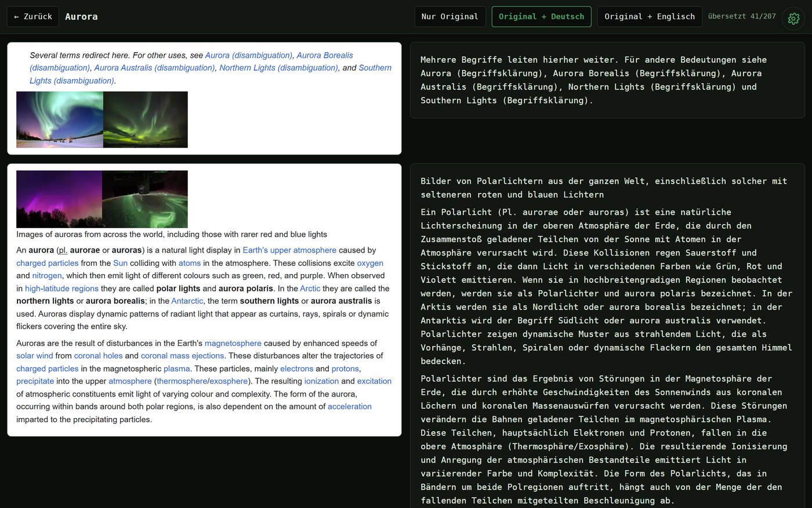
Task: Switch to Nur Original view
Action: pyautogui.click(x=450, y=17)
